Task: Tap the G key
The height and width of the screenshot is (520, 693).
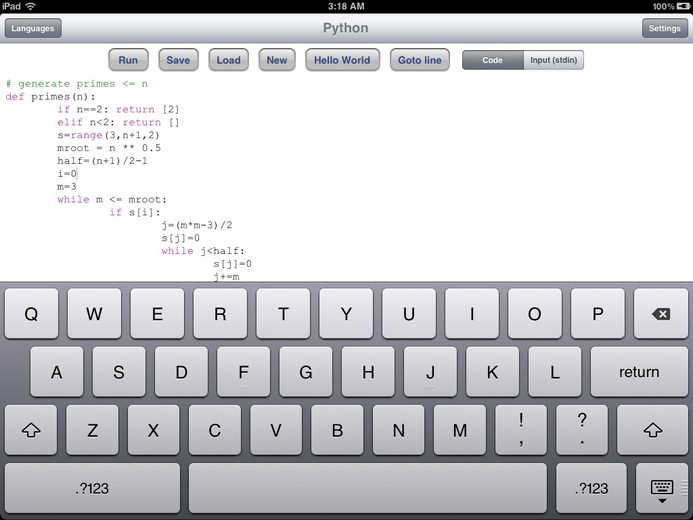Action: click(306, 372)
